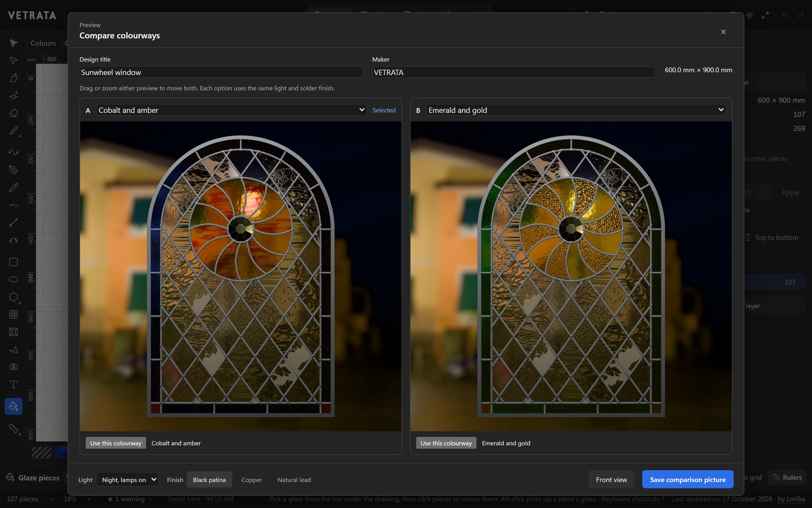
Task: Pick the knife cut tool
Action: coord(14,130)
